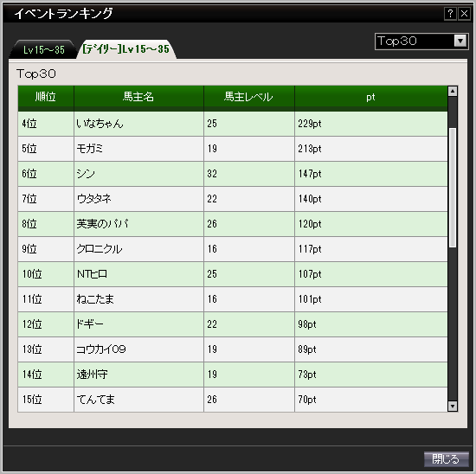
Task: Open the Top30 combo box field
Action: 421,42
